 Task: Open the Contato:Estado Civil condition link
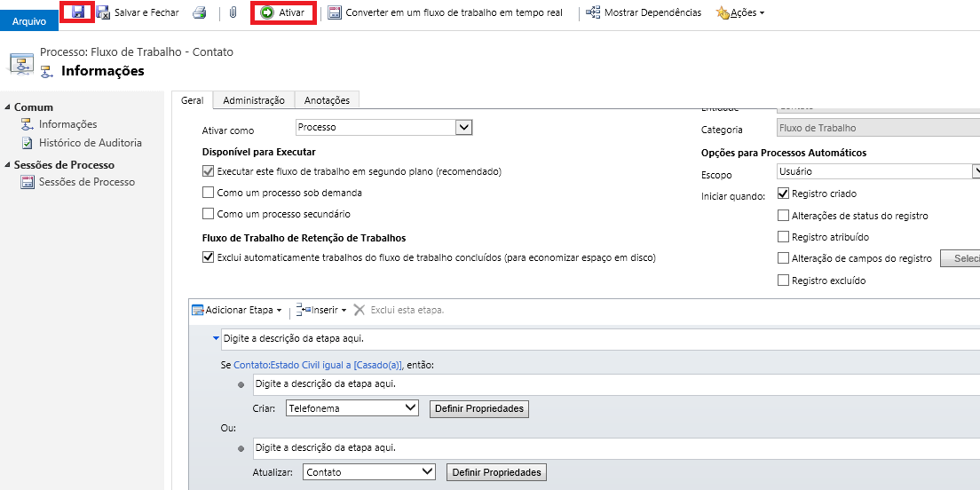tap(318, 365)
